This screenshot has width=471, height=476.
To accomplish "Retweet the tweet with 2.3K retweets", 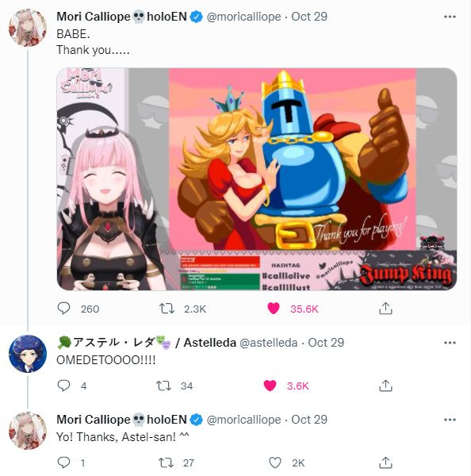I will coord(167,309).
